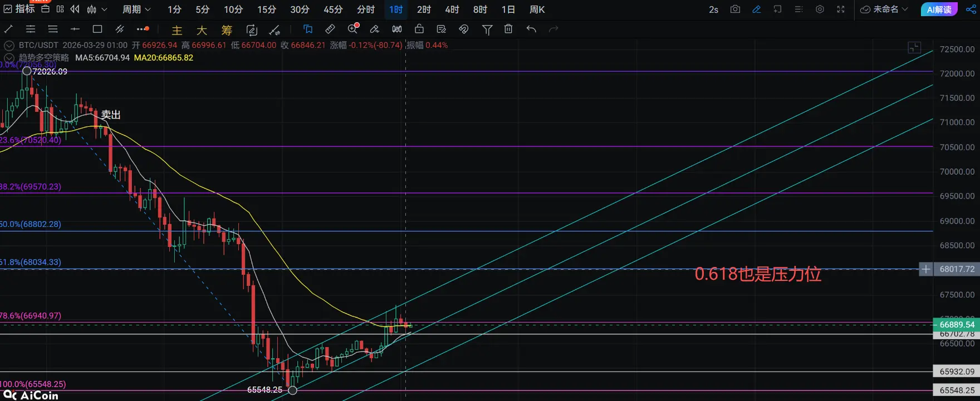Undo the last drawing action
Image resolution: width=980 pixels, height=401 pixels.
[531, 29]
